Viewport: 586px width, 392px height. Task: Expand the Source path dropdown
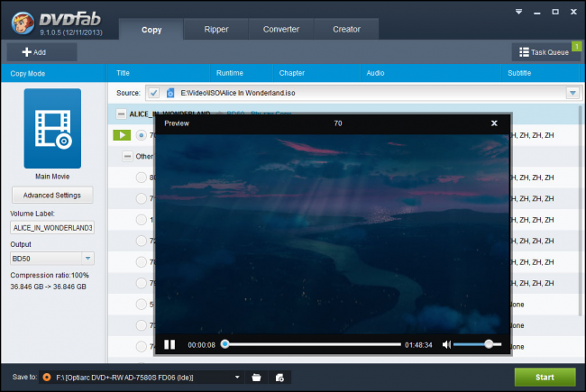[572, 93]
